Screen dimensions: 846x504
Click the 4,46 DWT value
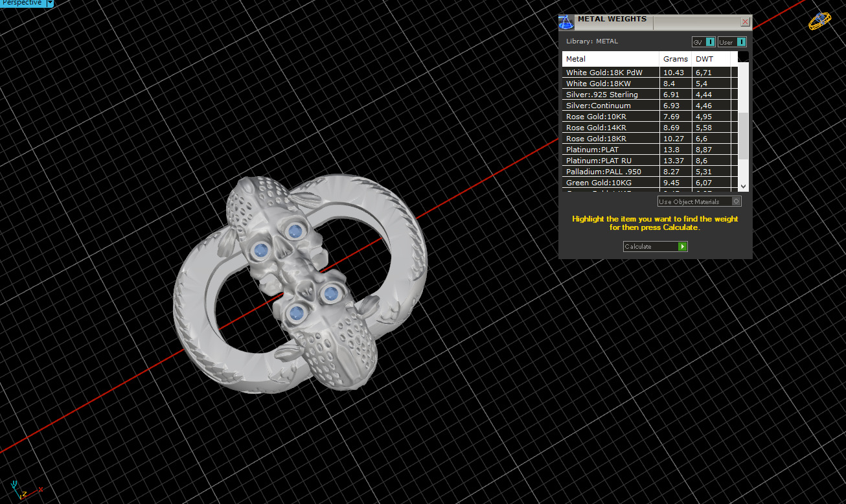pyautogui.click(x=703, y=106)
